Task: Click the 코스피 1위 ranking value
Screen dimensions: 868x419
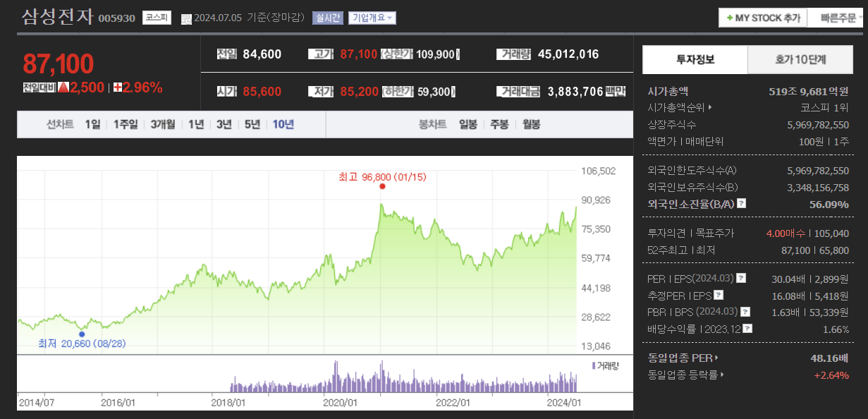Action: (825, 108)
